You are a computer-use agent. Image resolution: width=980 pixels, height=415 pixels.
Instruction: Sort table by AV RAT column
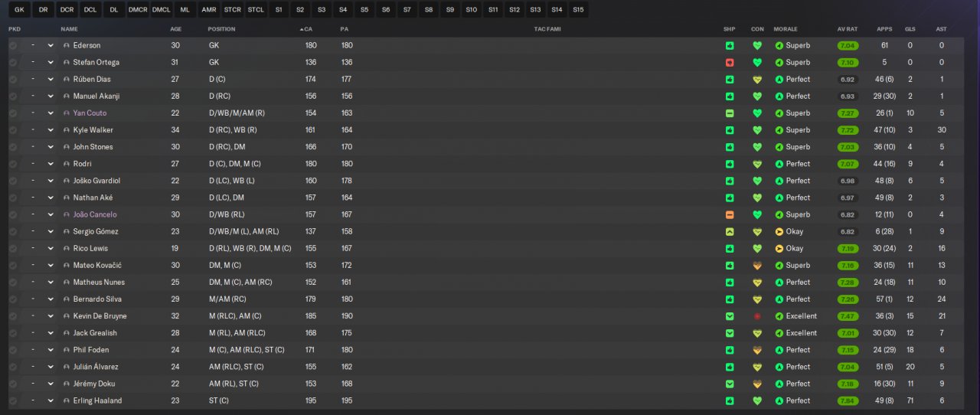tap(847, 29)
